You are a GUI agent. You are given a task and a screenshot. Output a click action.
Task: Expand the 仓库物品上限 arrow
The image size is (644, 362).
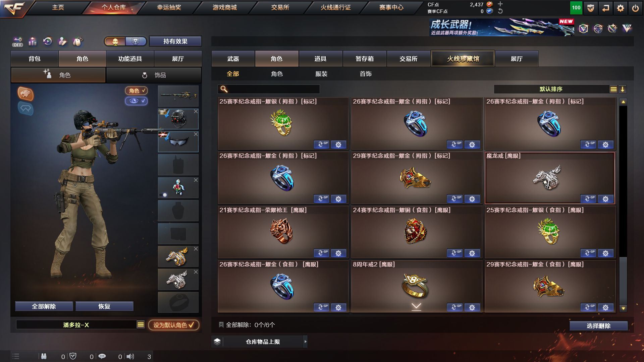[305, 342]
